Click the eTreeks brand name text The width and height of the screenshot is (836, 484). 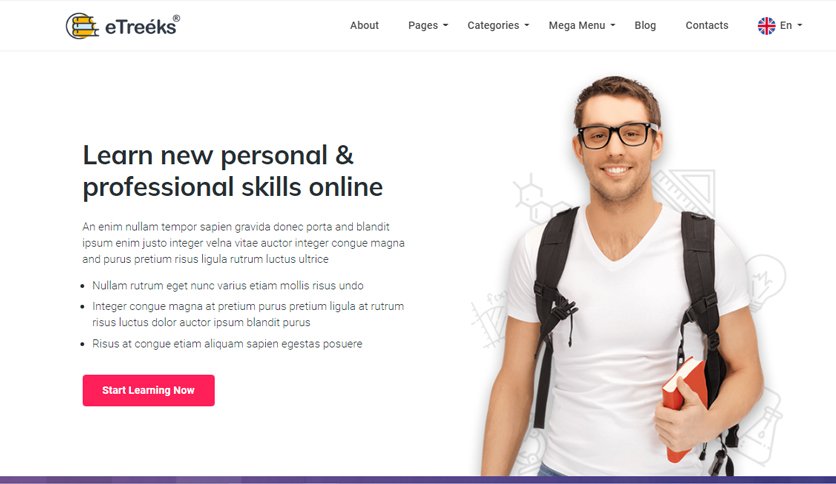click(140, 27)
